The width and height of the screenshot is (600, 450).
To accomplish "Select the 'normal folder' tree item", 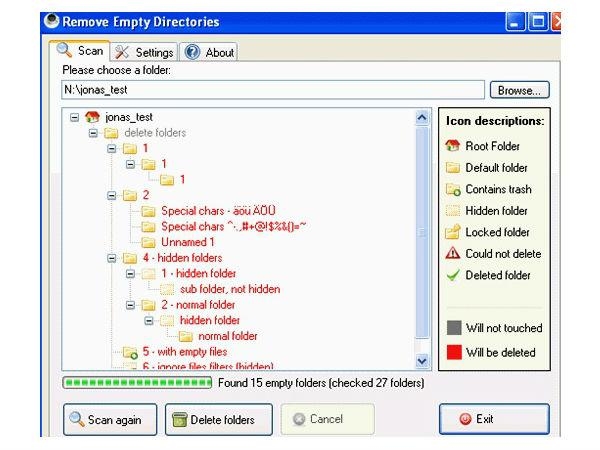I will pos(228,336).
